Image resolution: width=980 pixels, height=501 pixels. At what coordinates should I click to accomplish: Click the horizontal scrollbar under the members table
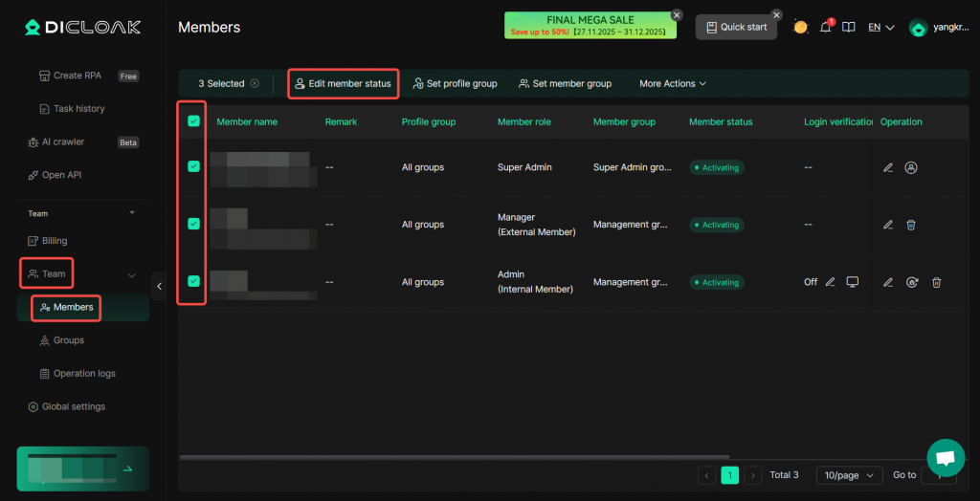[x=455, y=458]
